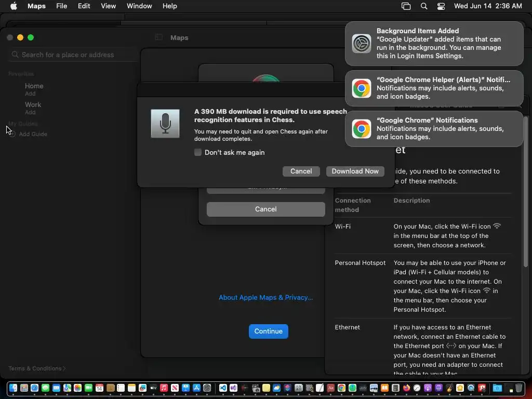Open Chess app in Dock
The height and width of the screenshot is (399, 532).
click(310, 388)
